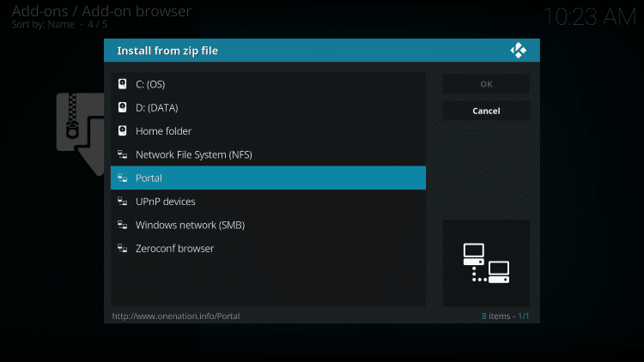The image size is (644, 362).
Task: Click the Portal network source icon
Action: click(123, 178)
